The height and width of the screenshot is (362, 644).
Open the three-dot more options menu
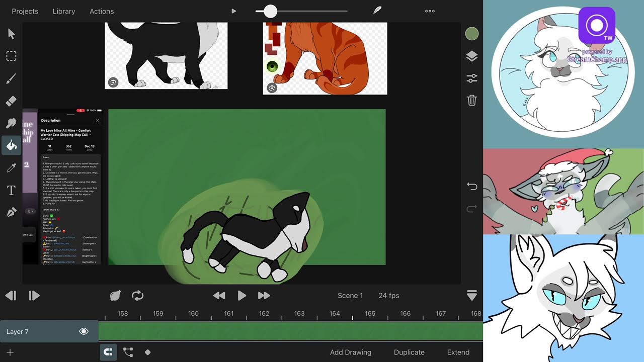click(x=430, y=11)
